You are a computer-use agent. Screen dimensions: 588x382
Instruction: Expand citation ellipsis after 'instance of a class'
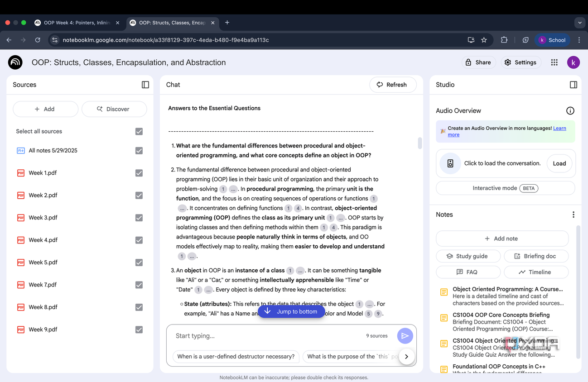click(x=300, y=271)
